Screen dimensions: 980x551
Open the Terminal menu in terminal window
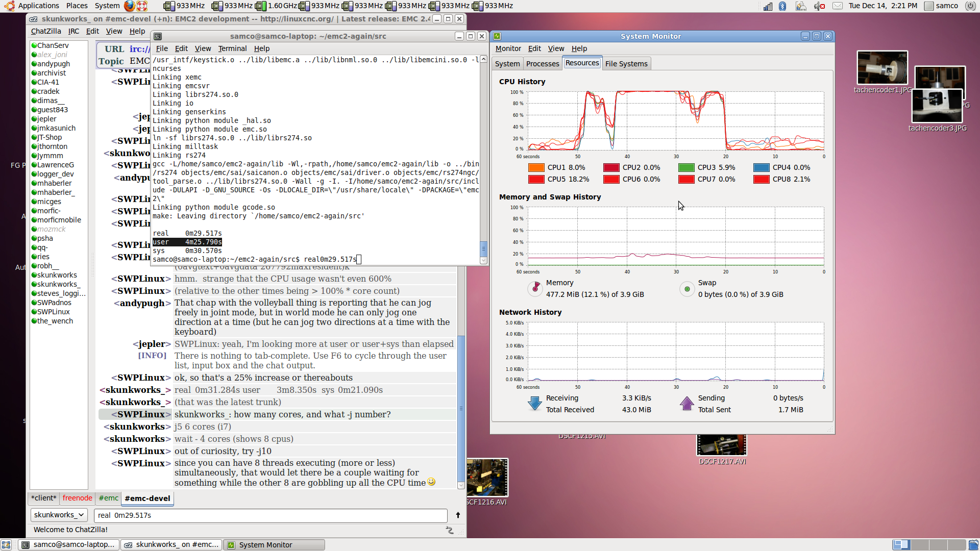[x=232, y=48]
